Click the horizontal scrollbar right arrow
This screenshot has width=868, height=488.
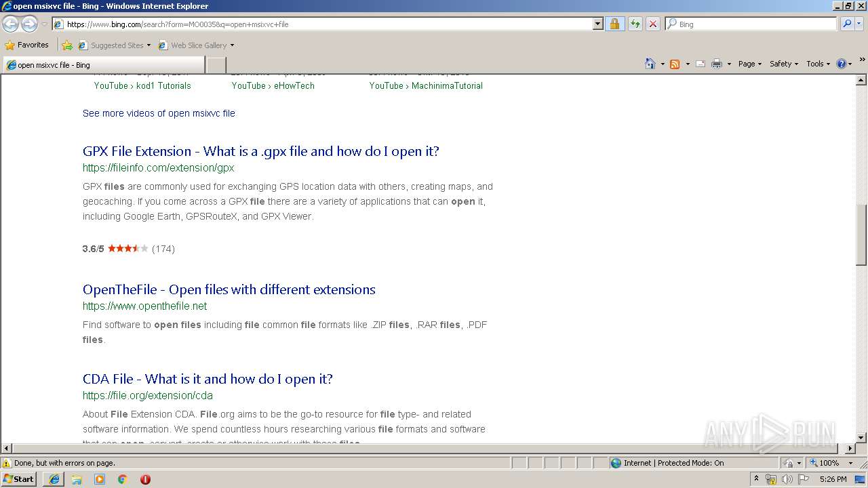850,449
